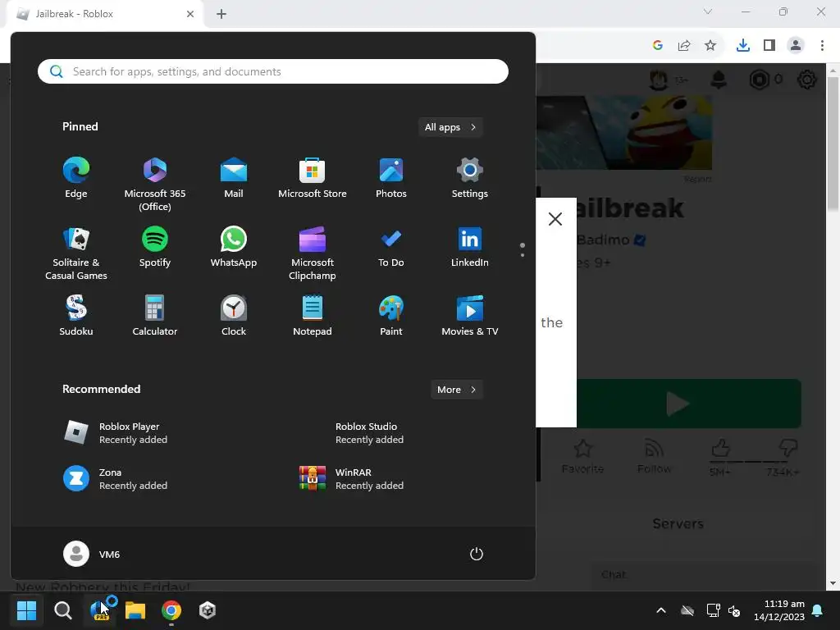Show More recommended items
The width and height of the screenshot is (840, 630).
[457, 390]
